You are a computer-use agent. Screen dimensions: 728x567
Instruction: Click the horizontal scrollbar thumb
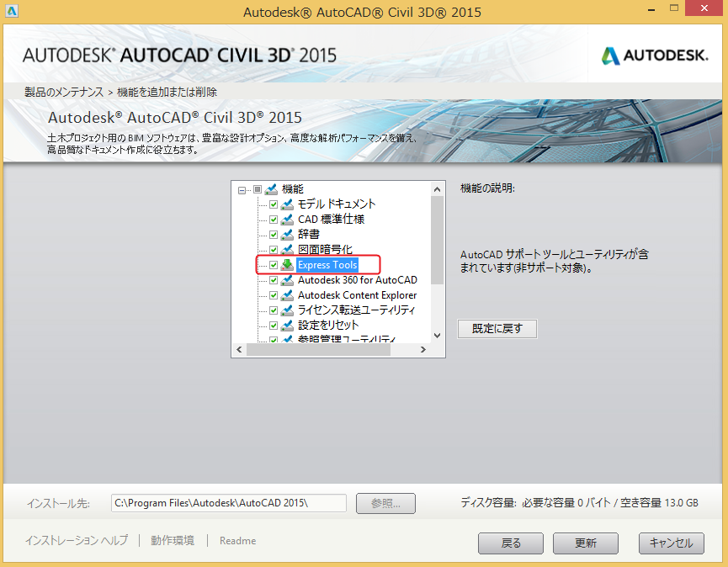[318, 350]
